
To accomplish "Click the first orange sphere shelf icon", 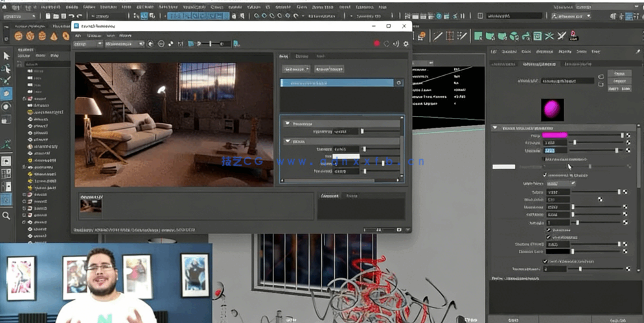I will (x=19, y=36).
